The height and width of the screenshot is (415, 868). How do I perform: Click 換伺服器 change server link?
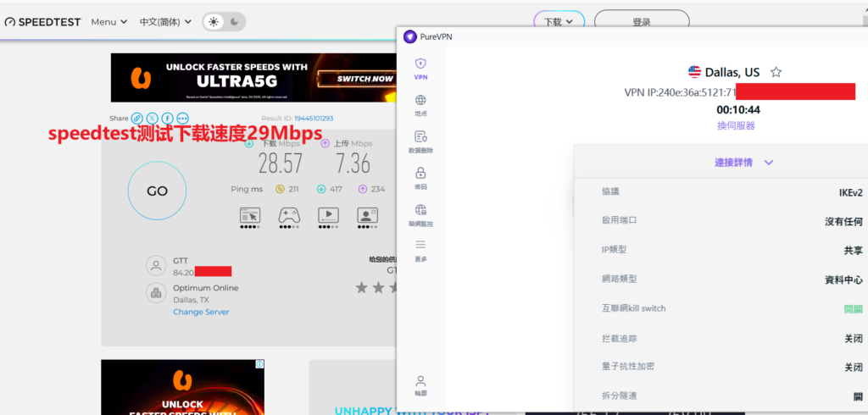coord(736,125)
